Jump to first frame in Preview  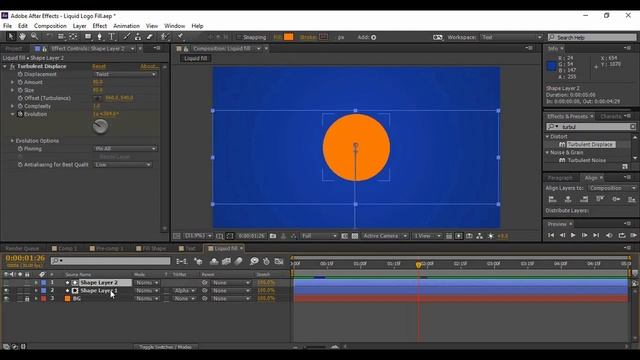pos(551,235)
